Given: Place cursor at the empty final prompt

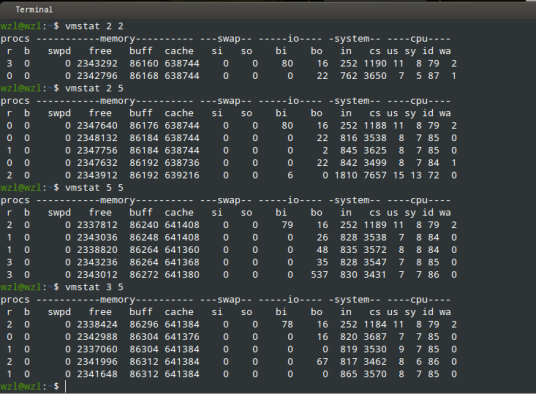Looking at the screenshot, I should [66, 387].
